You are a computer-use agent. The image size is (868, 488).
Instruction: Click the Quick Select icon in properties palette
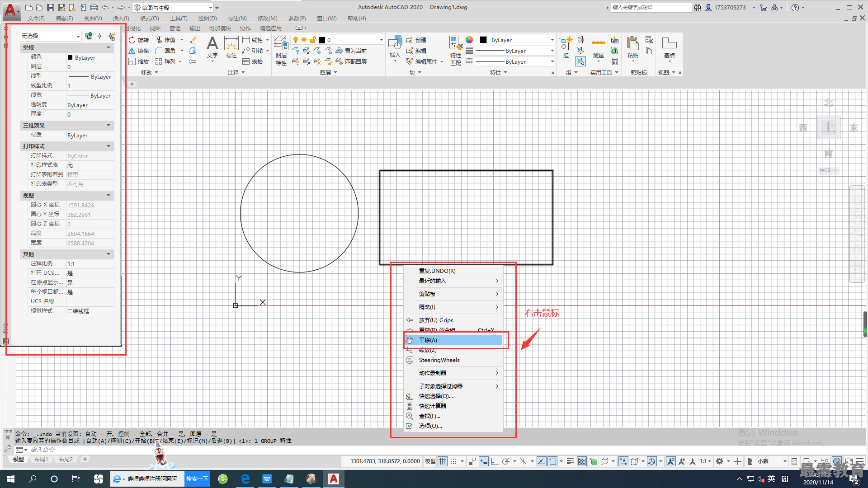pyautogui.click(x=111, y=36)
